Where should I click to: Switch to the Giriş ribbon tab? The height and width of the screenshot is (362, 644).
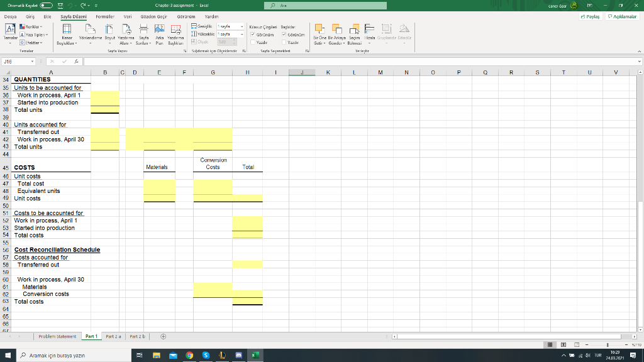point(30,17)
